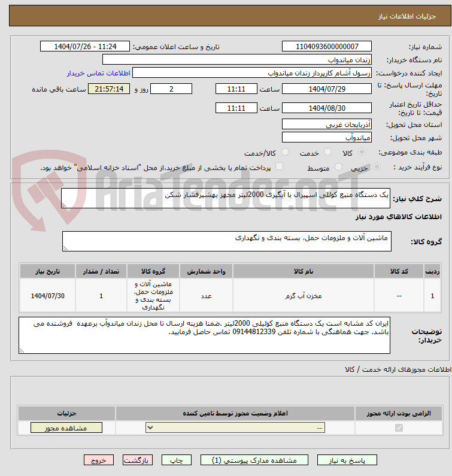Click the تعداد / مقدار column header
This screenshot has width=452, height=476.
coord(101,271)
